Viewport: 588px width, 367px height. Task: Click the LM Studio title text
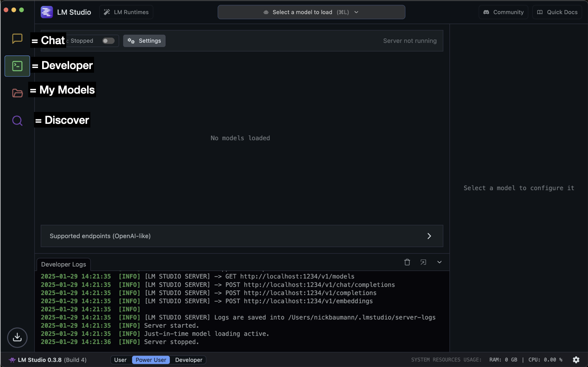[x=74, y=12]
